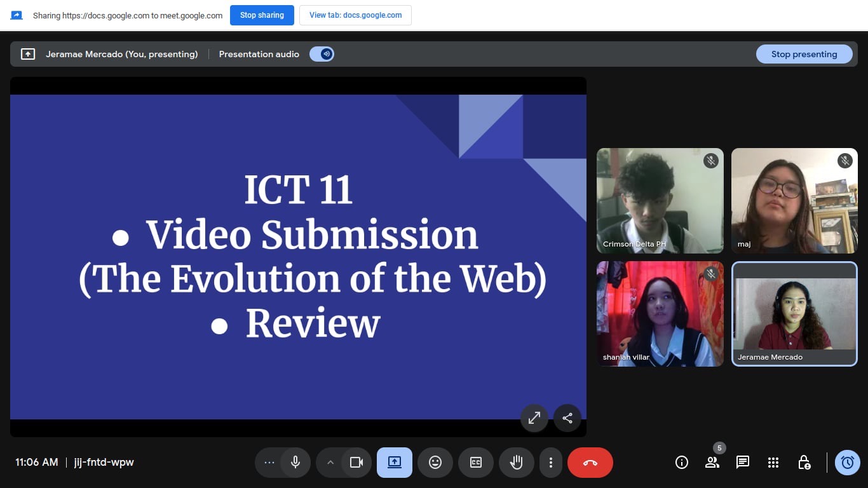Screen dimensions: 868x488
Task: Open host controls lock icon
Action: [804, 463]
